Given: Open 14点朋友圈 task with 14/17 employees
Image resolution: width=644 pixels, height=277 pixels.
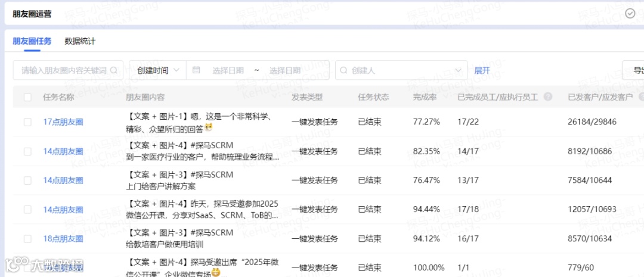Looking at the screenshot, I should 63,151.
